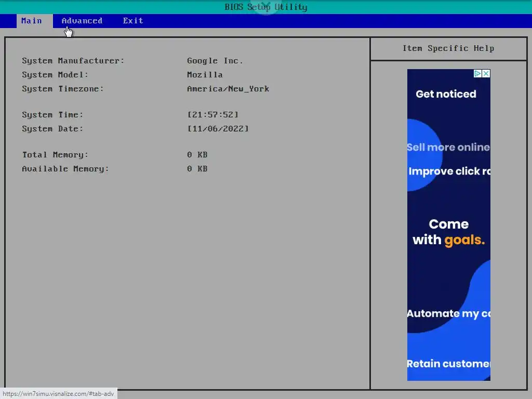Image resolution: width=532 pixels, height=399 pixels.
Task: Click the 'Get noticed' ad headline
Action: (x=446, y=94)
